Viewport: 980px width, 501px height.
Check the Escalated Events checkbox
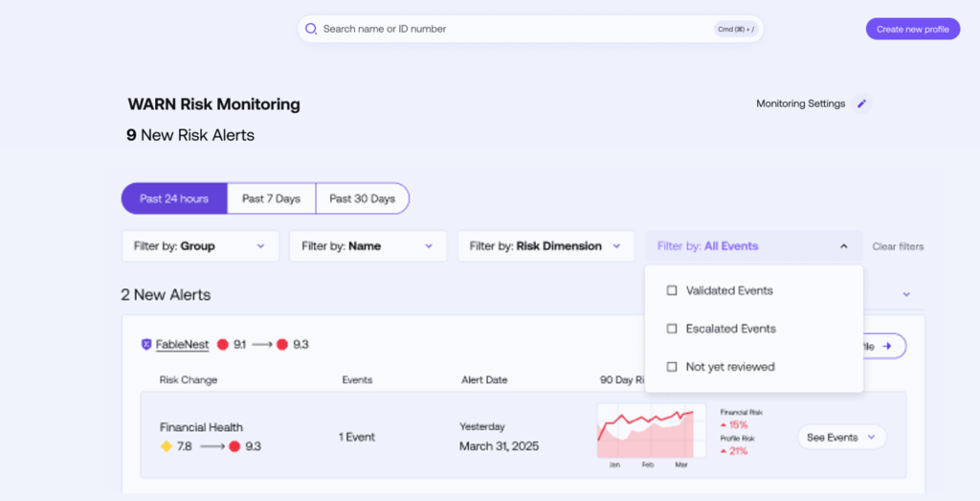[x=672, y=329]
